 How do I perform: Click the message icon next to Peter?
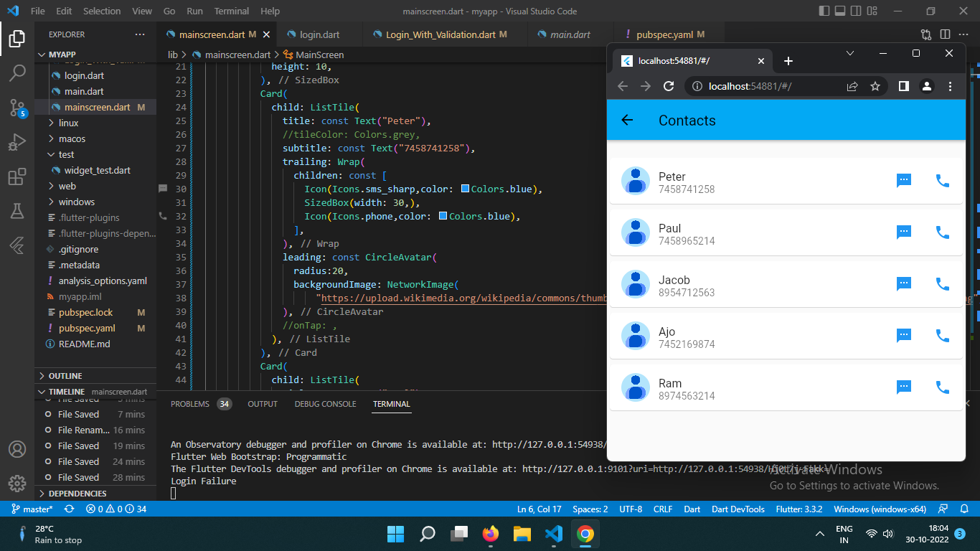pyautogui.click(x=903, y=181)
